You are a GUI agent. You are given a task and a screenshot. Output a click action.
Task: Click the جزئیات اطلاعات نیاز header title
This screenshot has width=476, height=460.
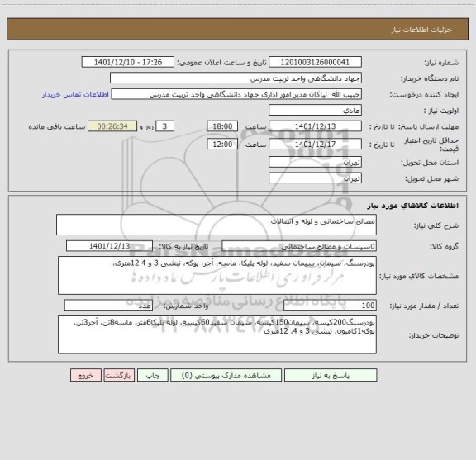pos(421,30)
